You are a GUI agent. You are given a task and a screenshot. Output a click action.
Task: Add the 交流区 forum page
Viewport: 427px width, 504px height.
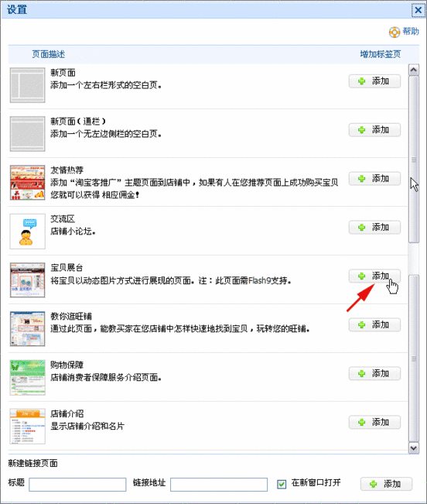(374, 228)
